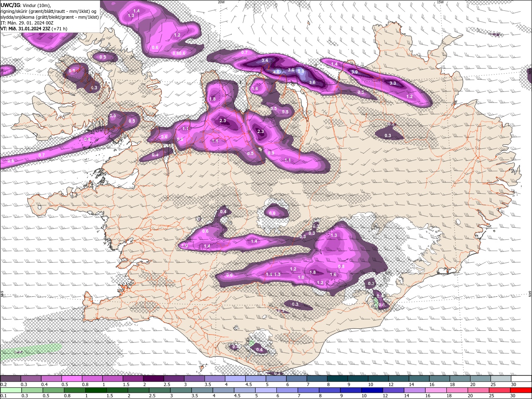
Task: Click the 2.3 snowfall value on the map
Action: 261,131
